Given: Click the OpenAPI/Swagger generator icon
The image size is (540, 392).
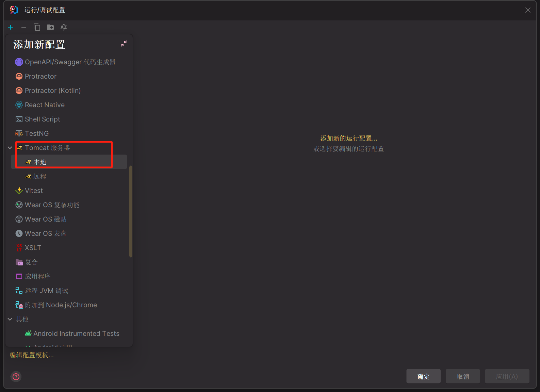Looking at the screenshot, I should pyautogui.click(x=19, y=62).
